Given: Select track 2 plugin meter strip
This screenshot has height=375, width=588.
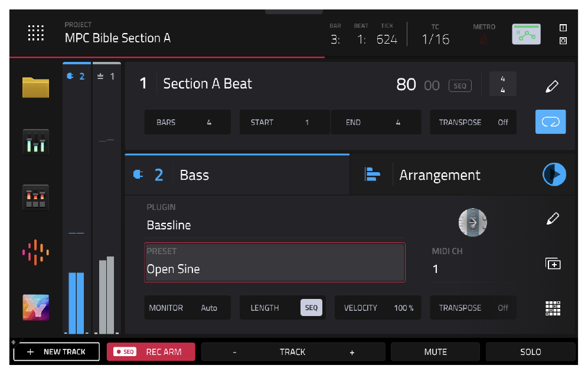Looking at the screenshot, I should [x=77, y=198].
